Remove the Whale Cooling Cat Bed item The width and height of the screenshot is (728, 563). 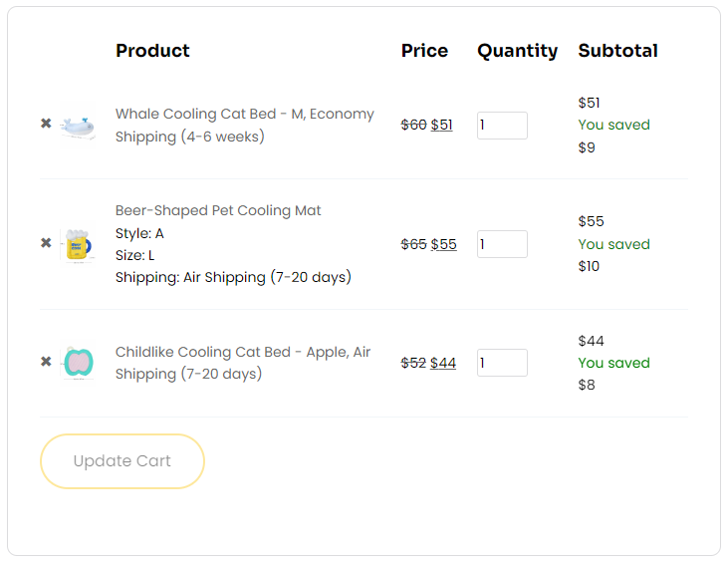[46, 124]
